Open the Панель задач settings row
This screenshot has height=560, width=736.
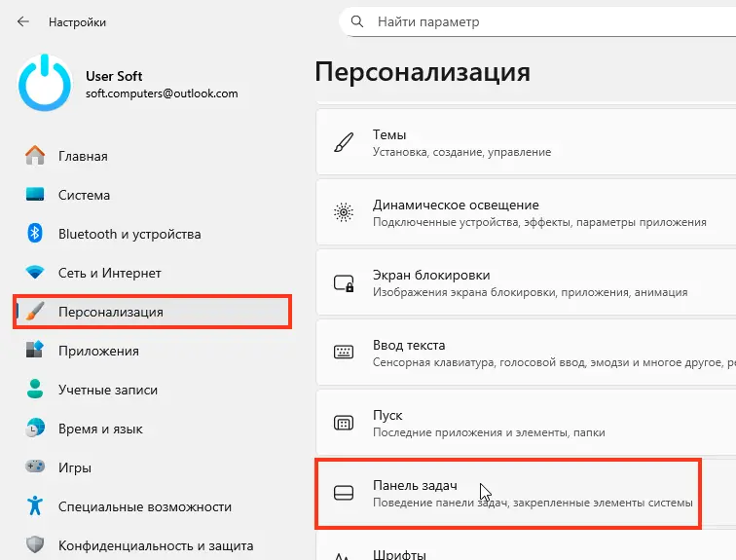click(x=508, y=494)
